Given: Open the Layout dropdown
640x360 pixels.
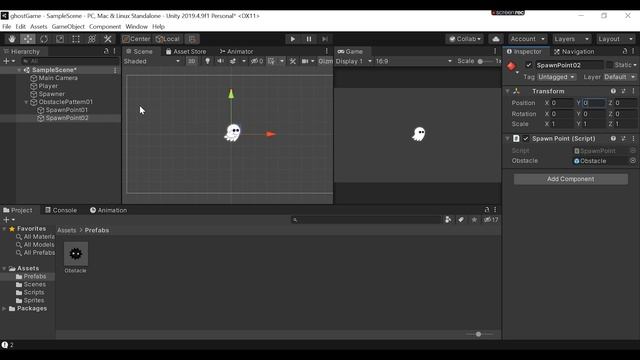Looking at the screenshot, I should (x=615, y=39).
